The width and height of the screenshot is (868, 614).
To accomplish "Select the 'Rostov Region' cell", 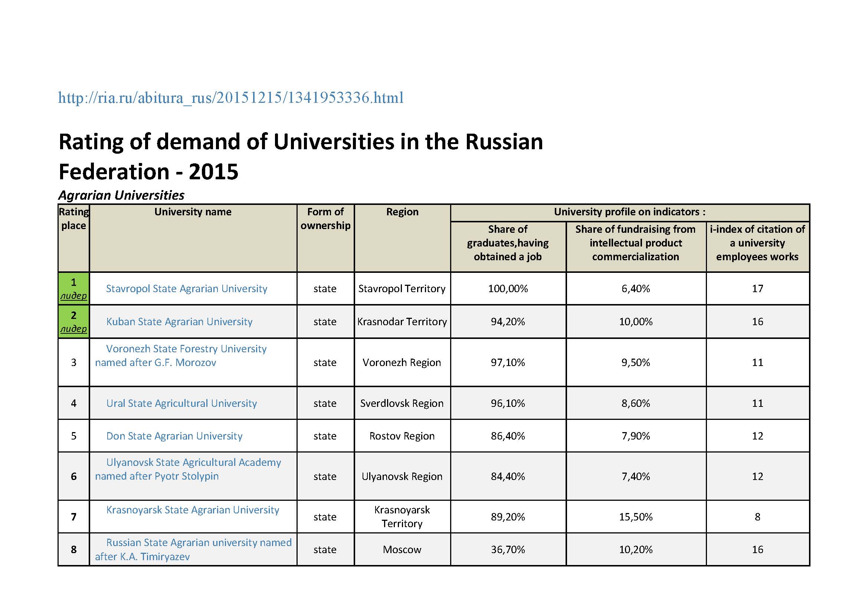I will 402,436.
